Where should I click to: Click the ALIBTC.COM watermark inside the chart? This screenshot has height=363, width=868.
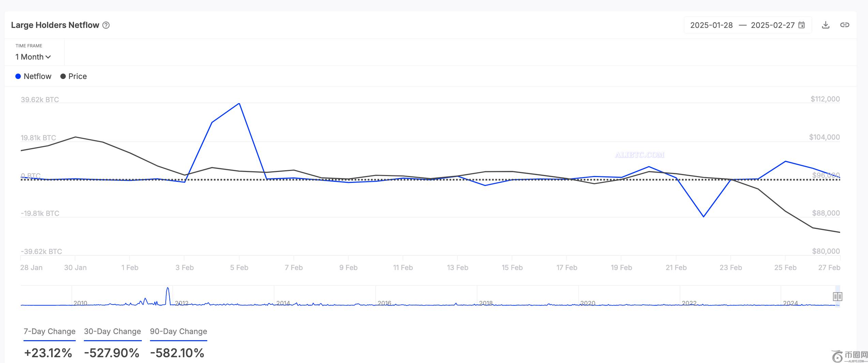(640, 155)
